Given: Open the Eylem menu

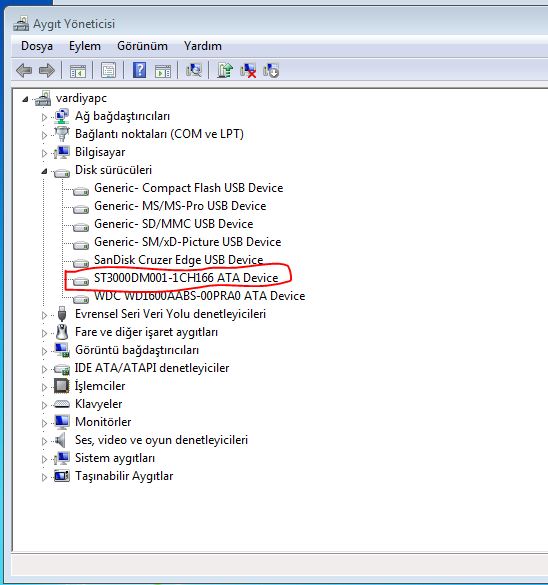Looking at the screenshot, I should coord(85,46).
